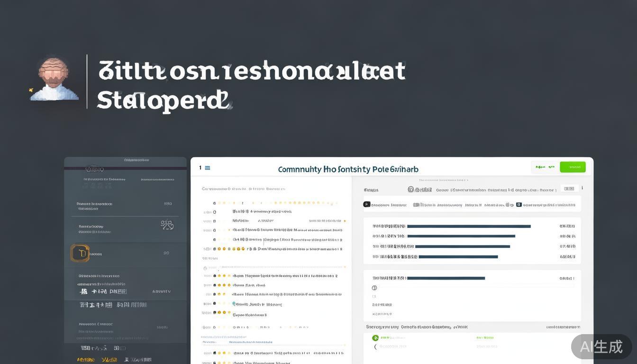Click the green circle icon in bottom panel
This screenshot has width=637, height=364.
(x=375, y=338)
